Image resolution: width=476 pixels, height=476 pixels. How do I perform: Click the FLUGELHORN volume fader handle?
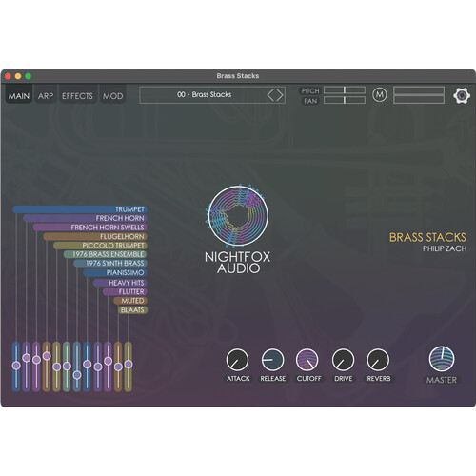[x=47, y=356]
